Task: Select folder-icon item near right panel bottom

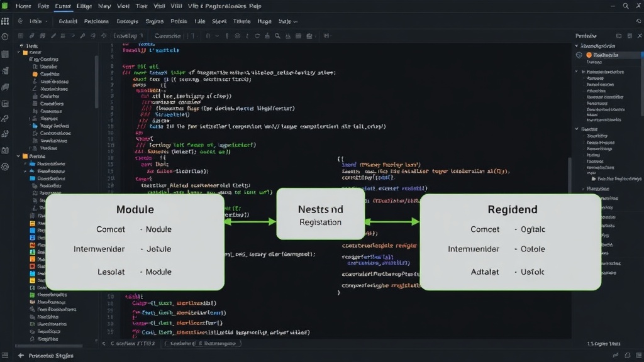Action: pos(616,179)
